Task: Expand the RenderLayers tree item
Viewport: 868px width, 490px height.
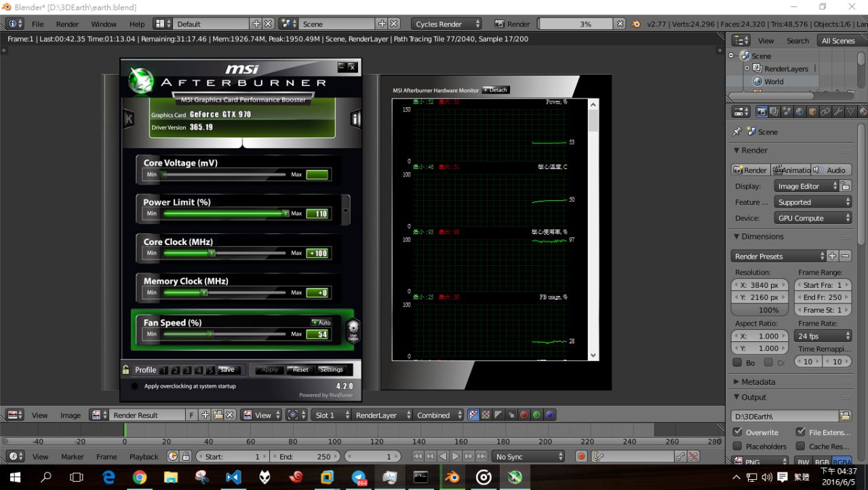Action: (747, 69)
